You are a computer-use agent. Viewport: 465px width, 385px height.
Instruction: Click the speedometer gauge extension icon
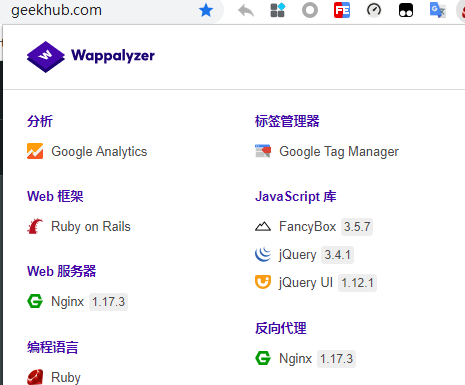(374, 10)
